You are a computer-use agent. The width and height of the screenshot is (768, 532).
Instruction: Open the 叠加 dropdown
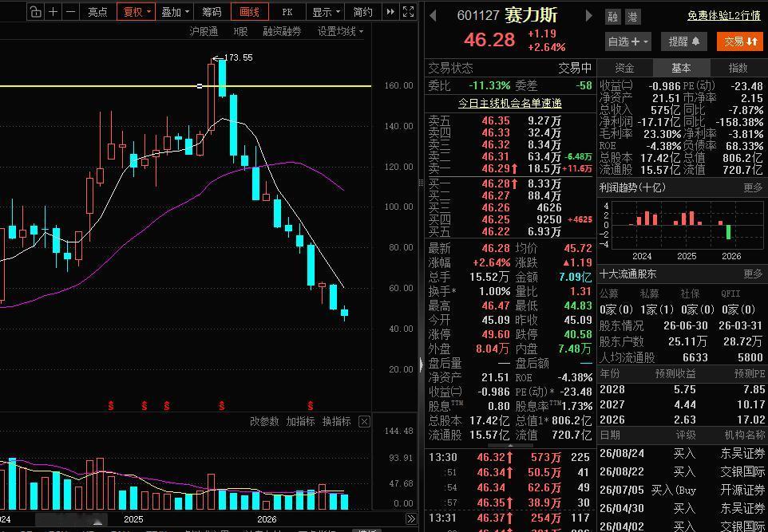[175, 12]
